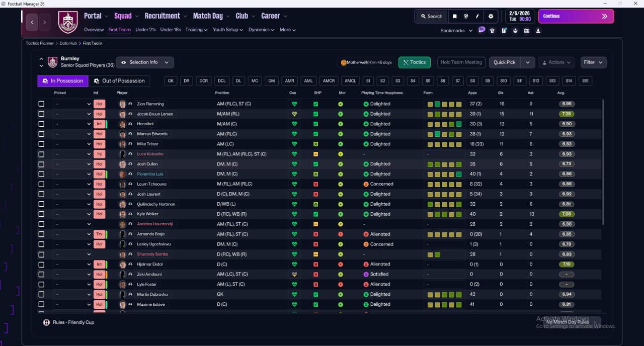Open the Burnley club crest home icon

click(68, 22)
